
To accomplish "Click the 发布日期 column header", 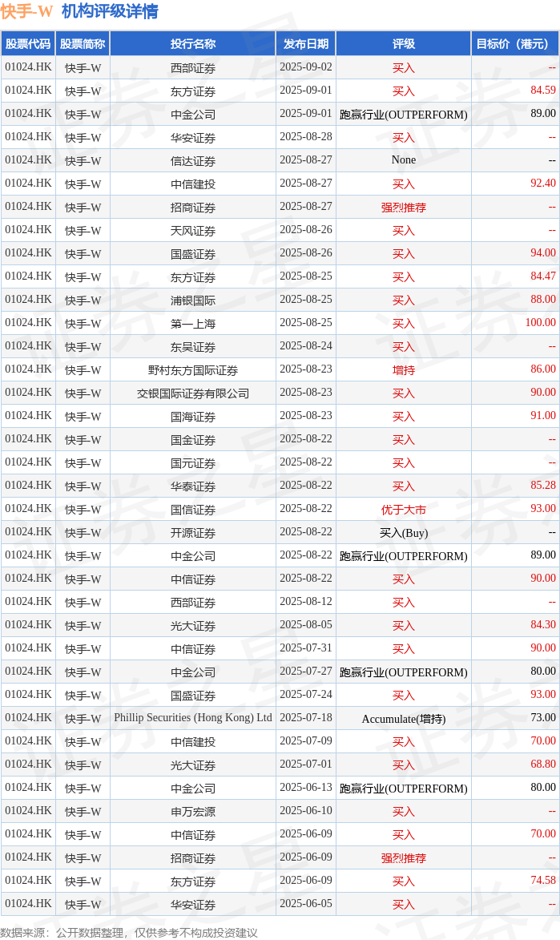I will click(306, 44).
